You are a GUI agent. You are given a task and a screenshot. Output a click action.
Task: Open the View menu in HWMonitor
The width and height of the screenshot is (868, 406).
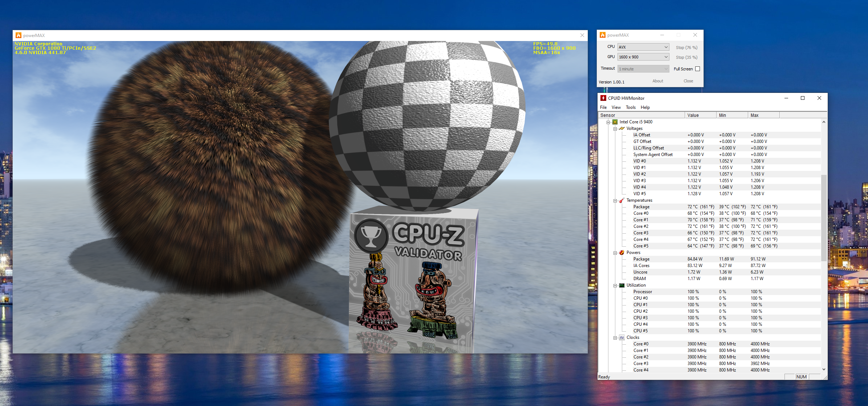[616, 107]
